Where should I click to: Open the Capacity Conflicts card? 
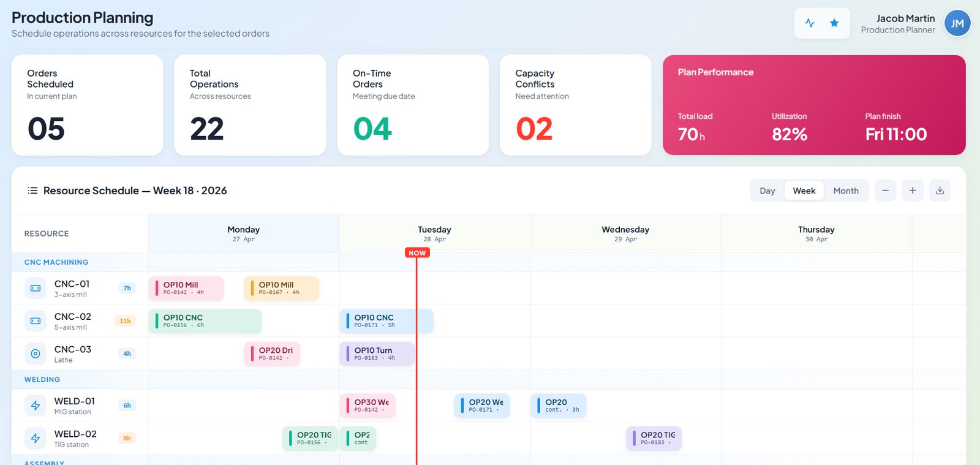pos(576,105)
